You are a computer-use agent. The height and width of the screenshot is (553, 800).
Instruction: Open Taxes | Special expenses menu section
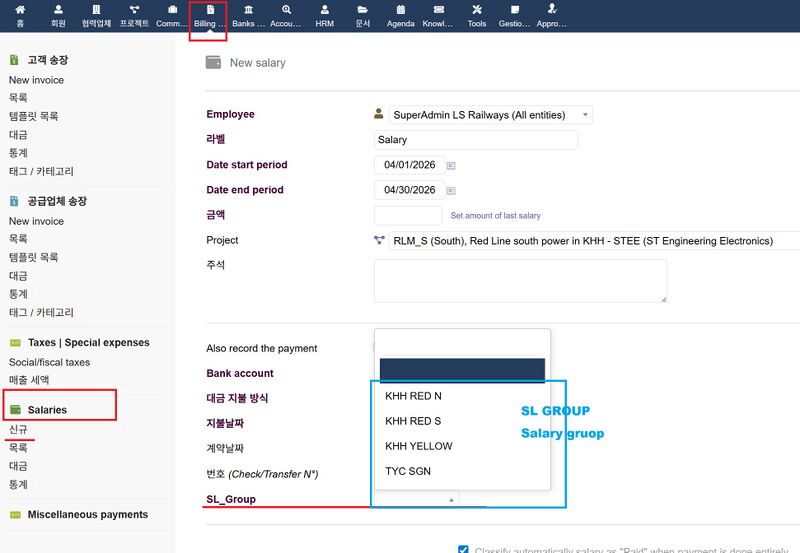pos(89,343)
